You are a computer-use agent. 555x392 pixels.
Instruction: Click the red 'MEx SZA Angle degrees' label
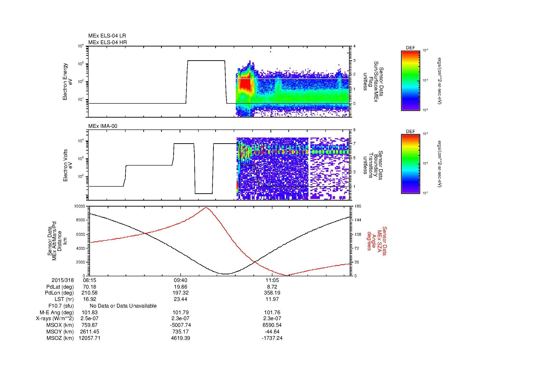[377, 241]
